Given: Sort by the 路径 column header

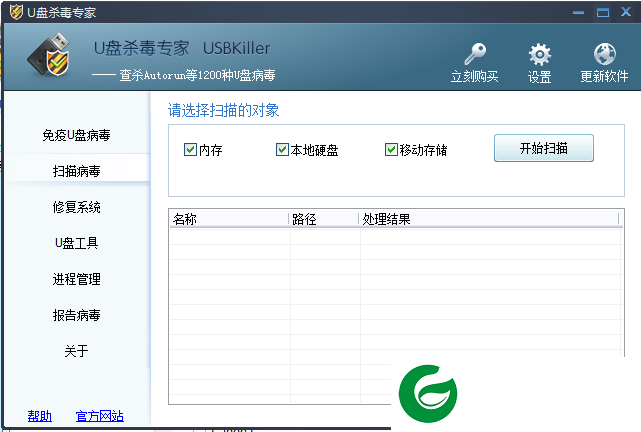Looking at the screenshot, I should (x=324, y=219).
